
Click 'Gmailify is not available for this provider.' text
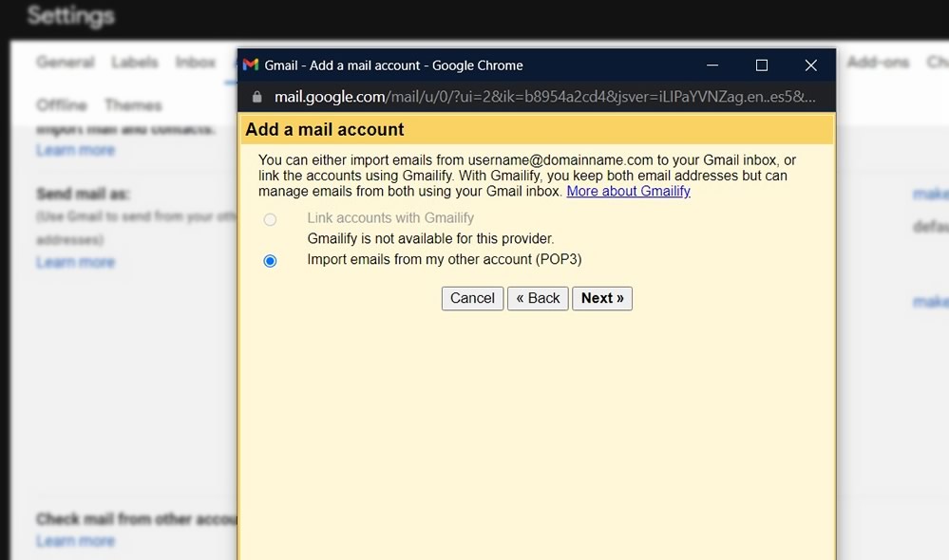(430, 239)
